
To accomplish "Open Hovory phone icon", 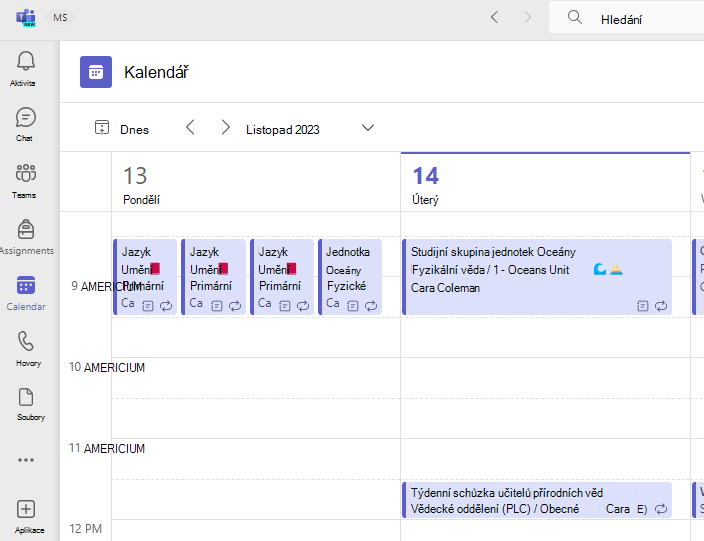I will click(x=26, y=341).
